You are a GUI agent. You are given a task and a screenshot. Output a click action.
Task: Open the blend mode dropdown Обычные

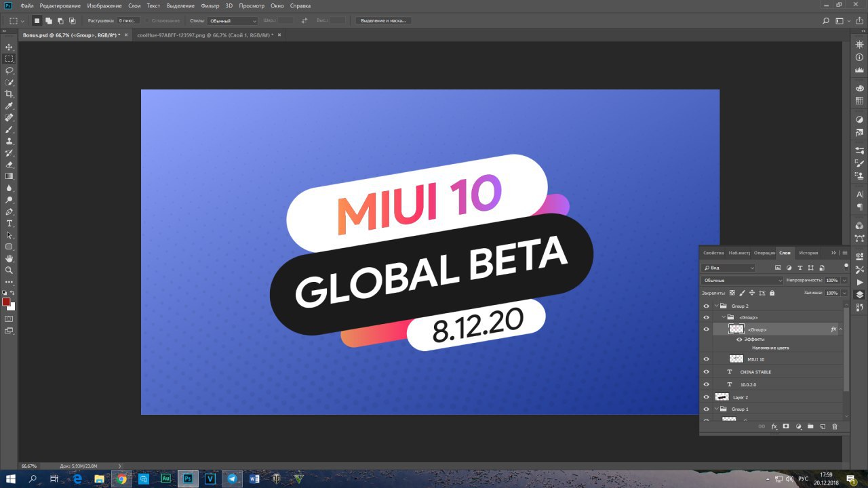click(742, 280)
